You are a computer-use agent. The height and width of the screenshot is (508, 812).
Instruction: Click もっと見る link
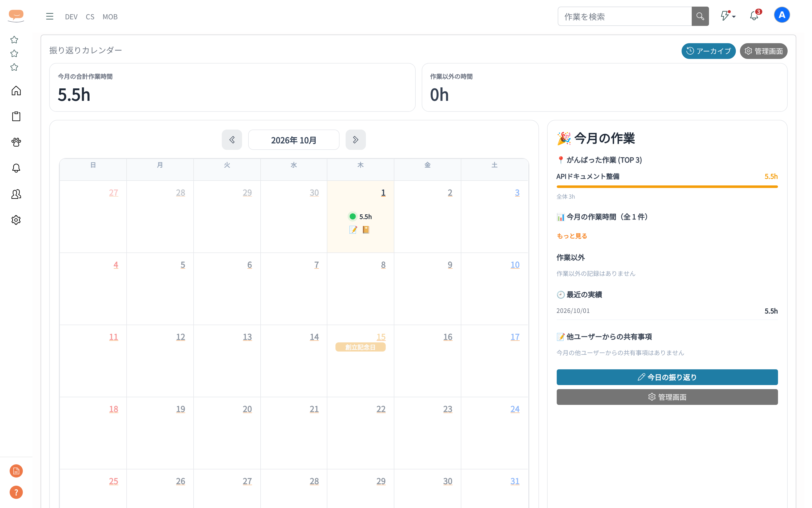click(572, 236)
